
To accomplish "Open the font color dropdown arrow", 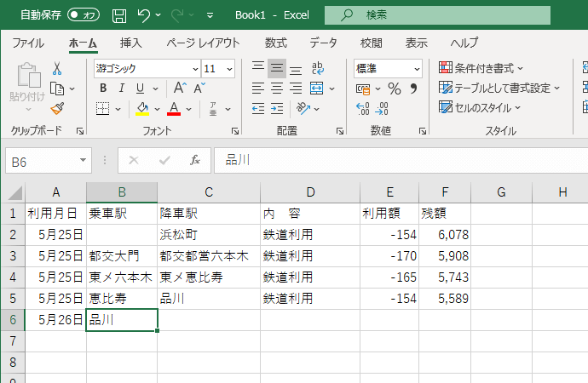I will pyautogui.click(x=188, y=109).
